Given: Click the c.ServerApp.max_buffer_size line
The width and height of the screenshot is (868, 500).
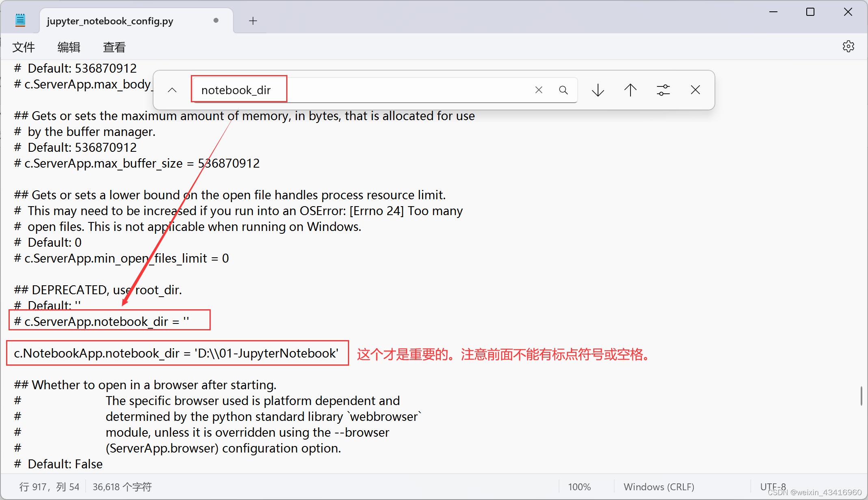Looking at the screenshot, I should pos(137,163).
